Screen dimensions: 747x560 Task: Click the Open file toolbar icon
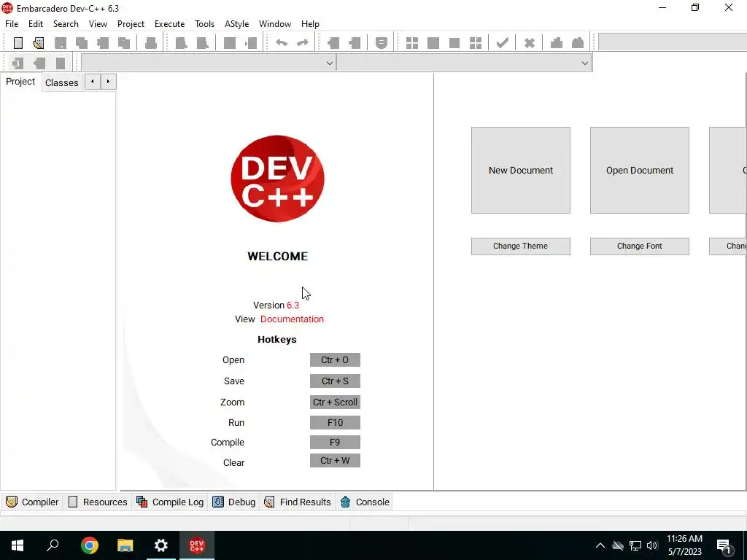pos(39,43)
